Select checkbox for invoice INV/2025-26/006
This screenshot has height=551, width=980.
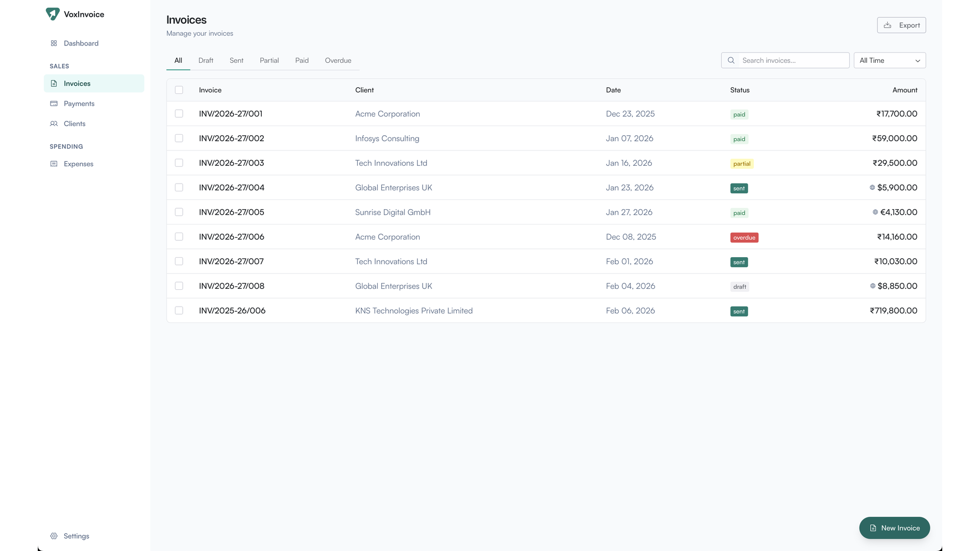(x=179, y=310)
